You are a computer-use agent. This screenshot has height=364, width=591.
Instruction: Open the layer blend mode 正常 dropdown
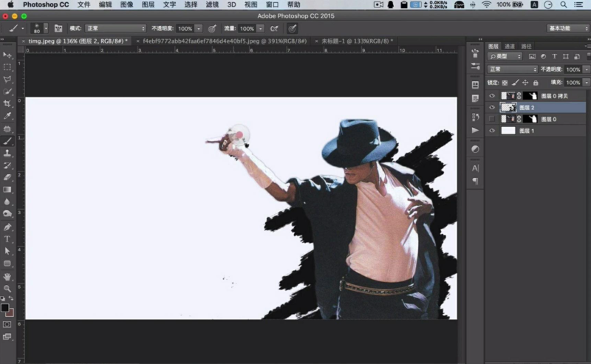[x=512, y=69]
